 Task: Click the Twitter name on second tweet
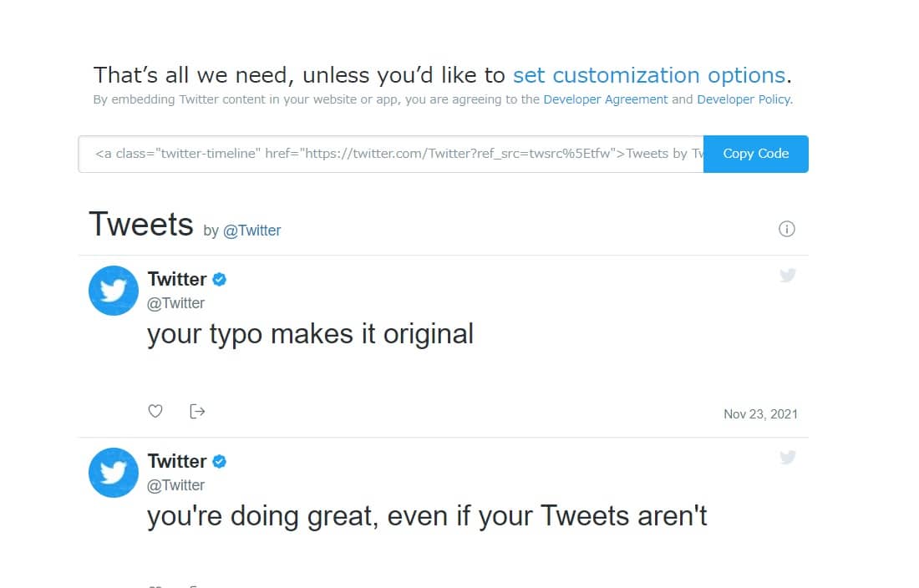[177, 461]
